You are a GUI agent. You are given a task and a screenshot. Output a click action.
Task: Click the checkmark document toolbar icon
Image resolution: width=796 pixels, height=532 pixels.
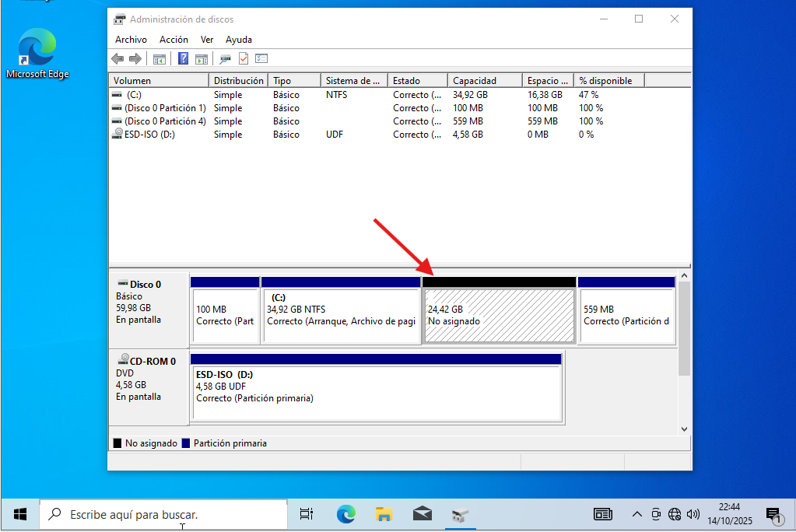(244, 58)
